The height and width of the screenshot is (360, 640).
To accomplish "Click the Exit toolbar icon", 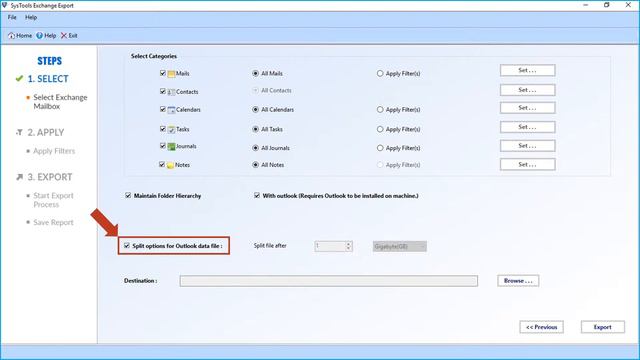I will coord(64,36).
